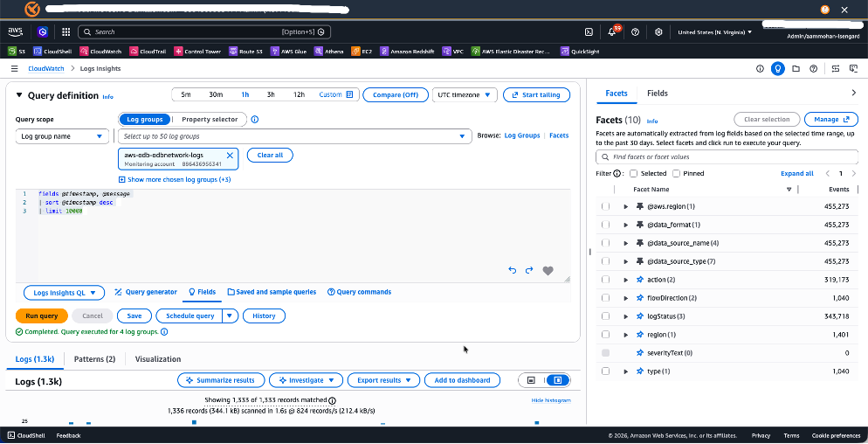The height and width of the screenshot is (444, 868).
Task: Open the AWS home logo
Action: pos(15,32)
